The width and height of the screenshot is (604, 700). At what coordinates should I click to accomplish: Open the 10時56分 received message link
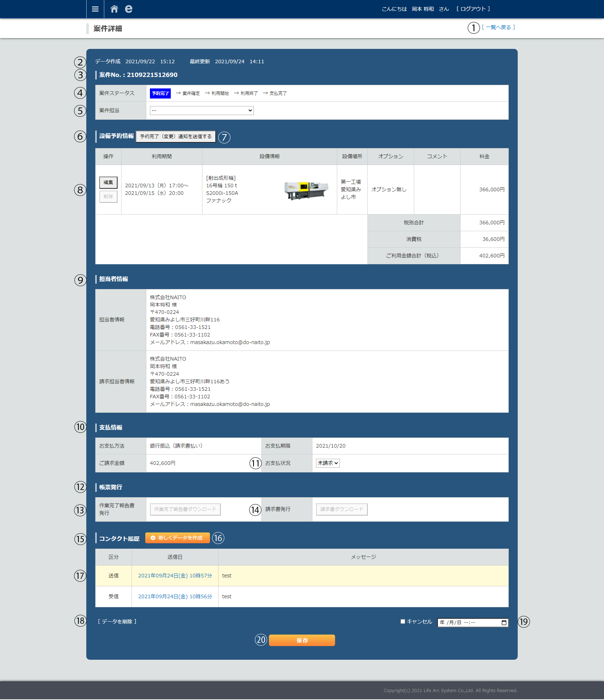[175, 597]
